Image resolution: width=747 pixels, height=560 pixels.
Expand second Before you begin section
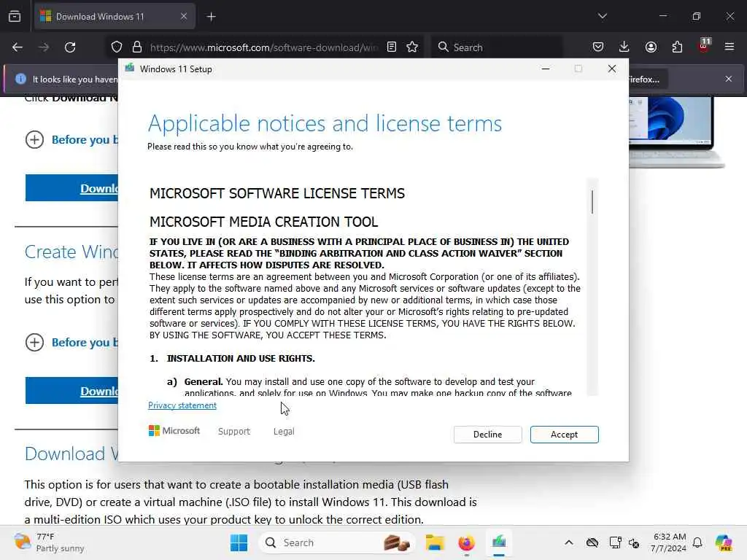click(71, 343)
